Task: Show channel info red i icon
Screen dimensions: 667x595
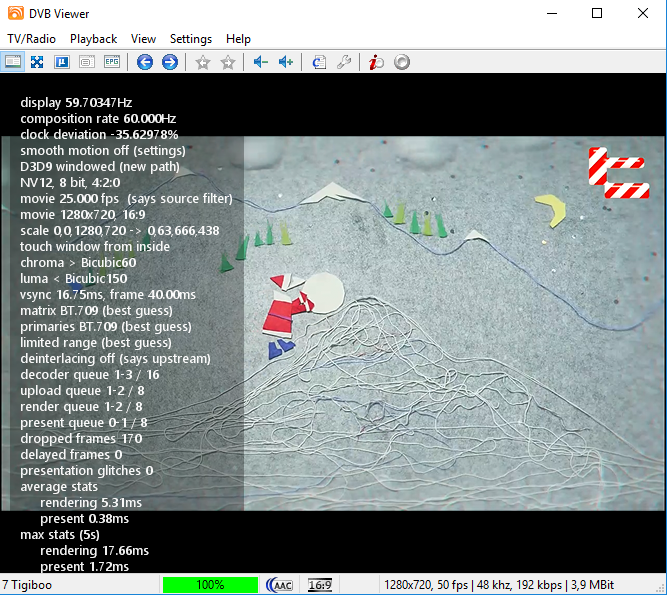Action: (376, 62)
